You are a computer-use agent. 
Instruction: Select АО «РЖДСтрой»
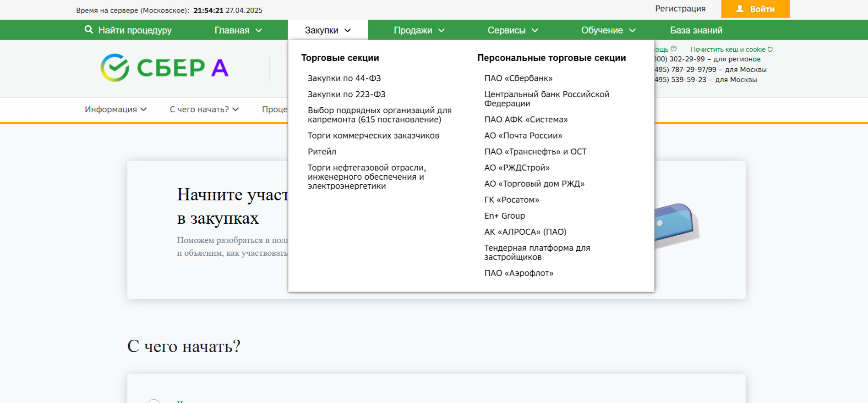coord(517,168)
